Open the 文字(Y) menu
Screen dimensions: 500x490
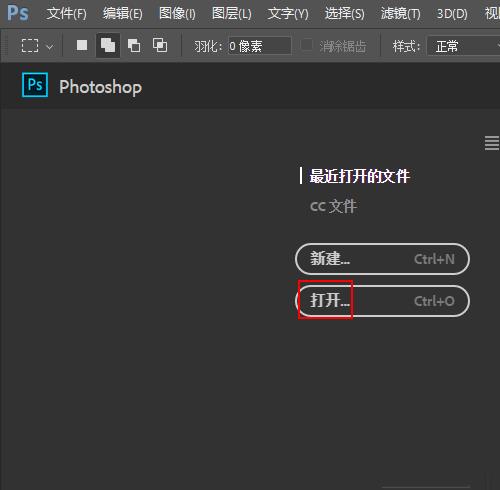pos(288,14)
